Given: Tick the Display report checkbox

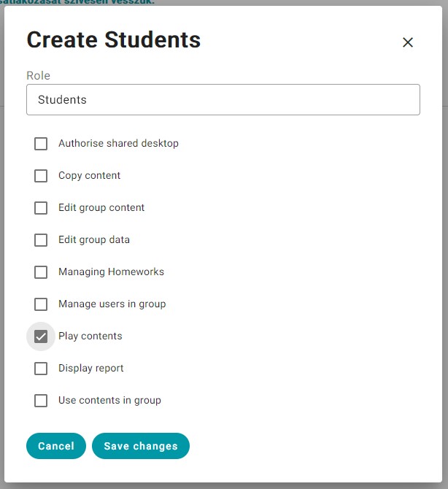Looking at the screenshot, I should tap(42, 369).
